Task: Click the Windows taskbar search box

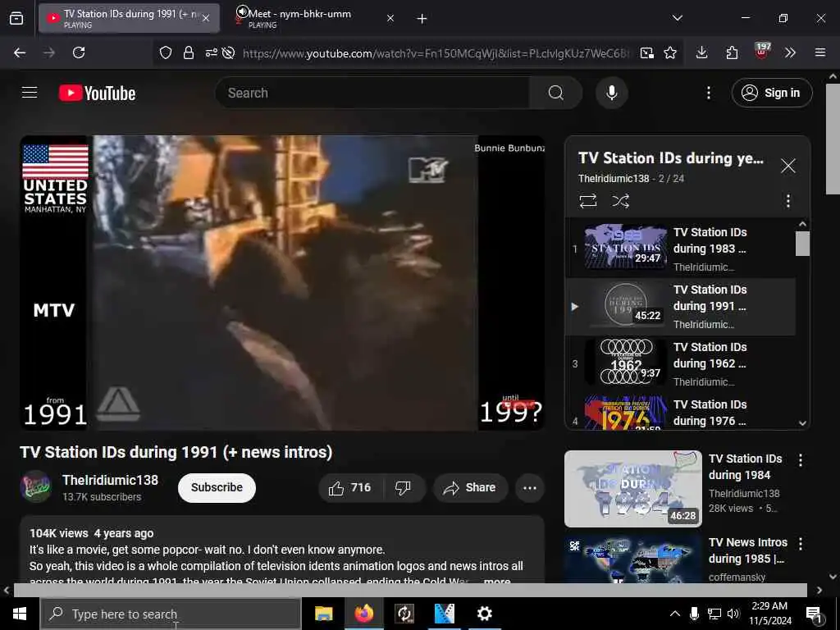Action: pos(171,614)
